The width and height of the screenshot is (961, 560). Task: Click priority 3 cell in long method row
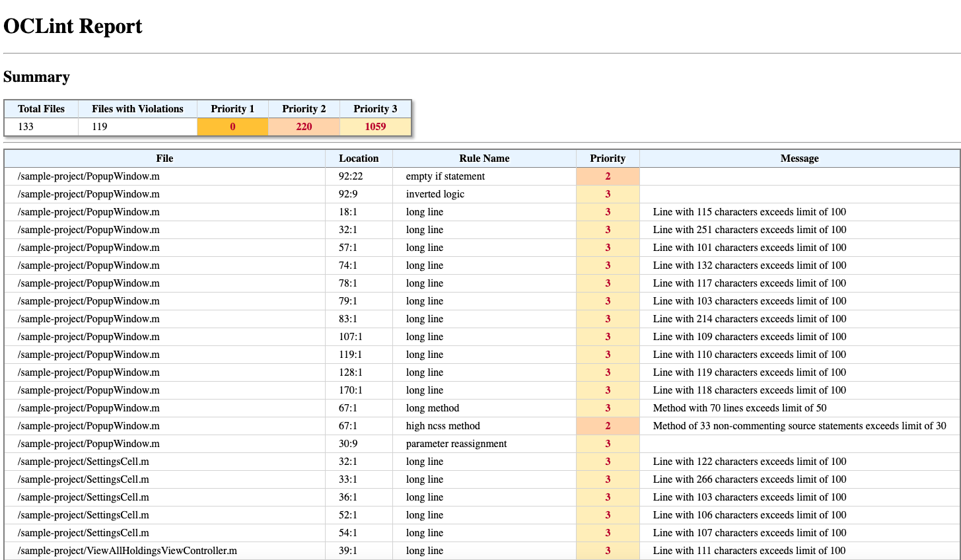608,408
